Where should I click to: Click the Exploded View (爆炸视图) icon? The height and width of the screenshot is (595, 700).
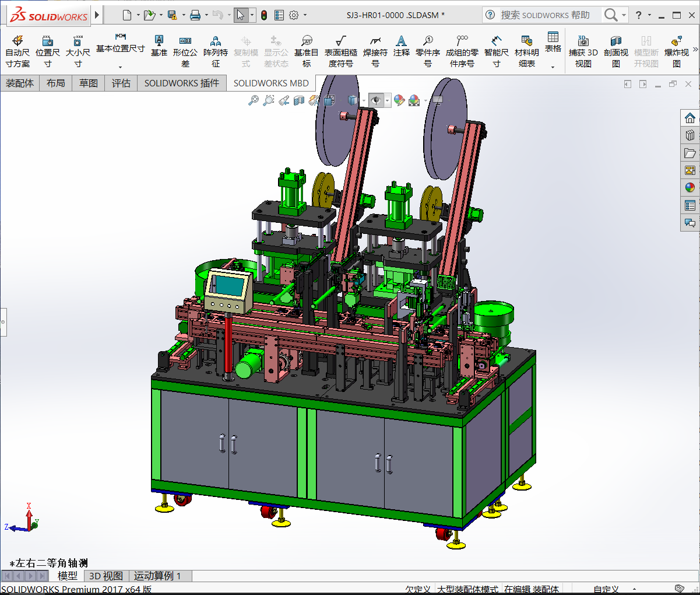click(677, 51)
